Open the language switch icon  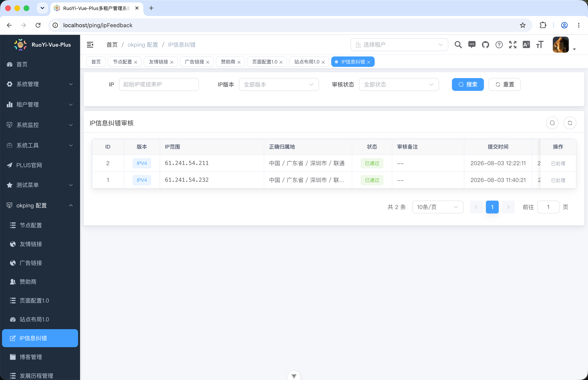(x=526, y=45)
